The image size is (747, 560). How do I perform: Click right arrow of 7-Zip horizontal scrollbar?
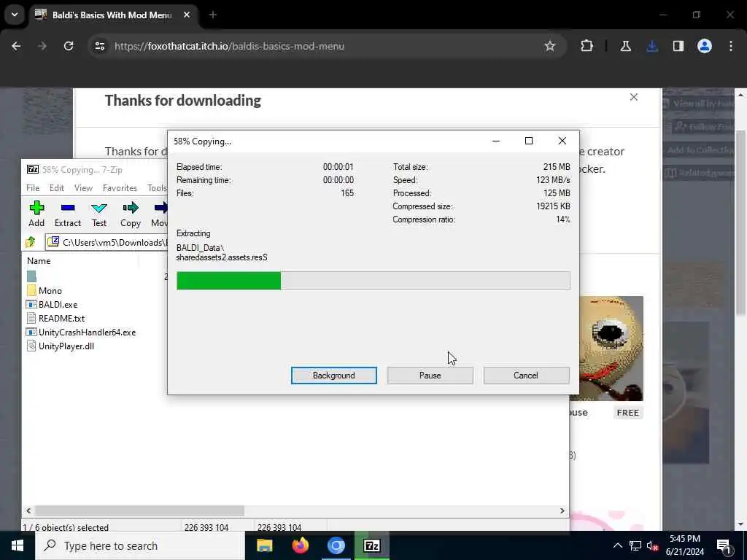pyautogui.click(x=562, y=510)
